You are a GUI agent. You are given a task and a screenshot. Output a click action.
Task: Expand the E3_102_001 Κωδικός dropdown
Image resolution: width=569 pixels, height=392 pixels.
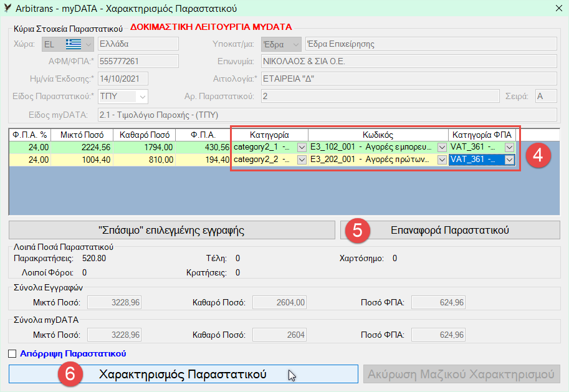point(442,147)
